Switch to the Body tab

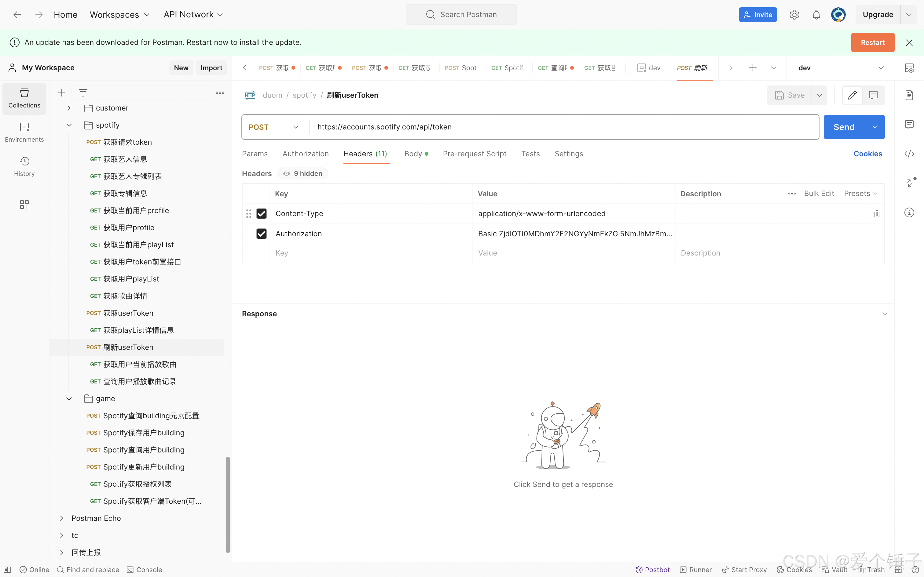pyautogui.click(x=413, y=154)
